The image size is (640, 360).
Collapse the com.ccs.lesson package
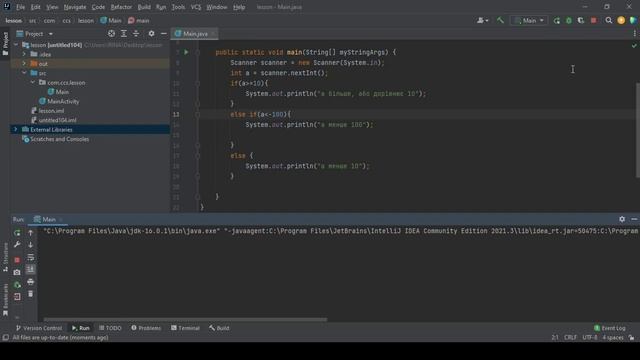tap(33, 82)
